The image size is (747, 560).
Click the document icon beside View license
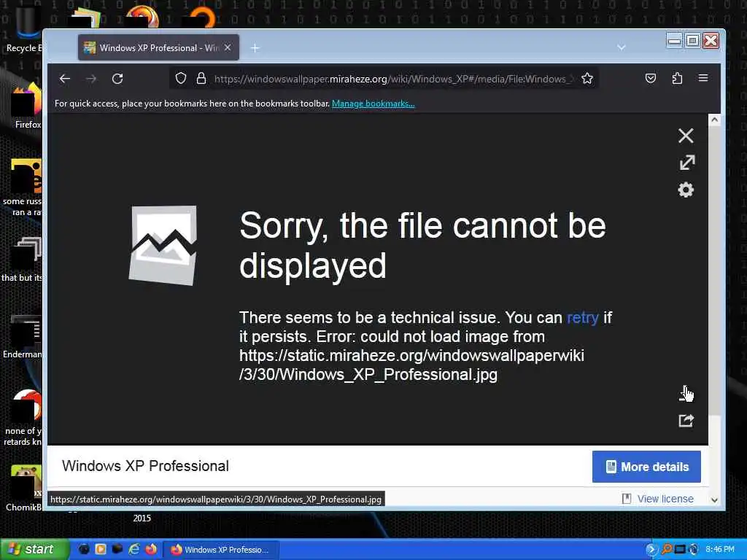point(627,499)
